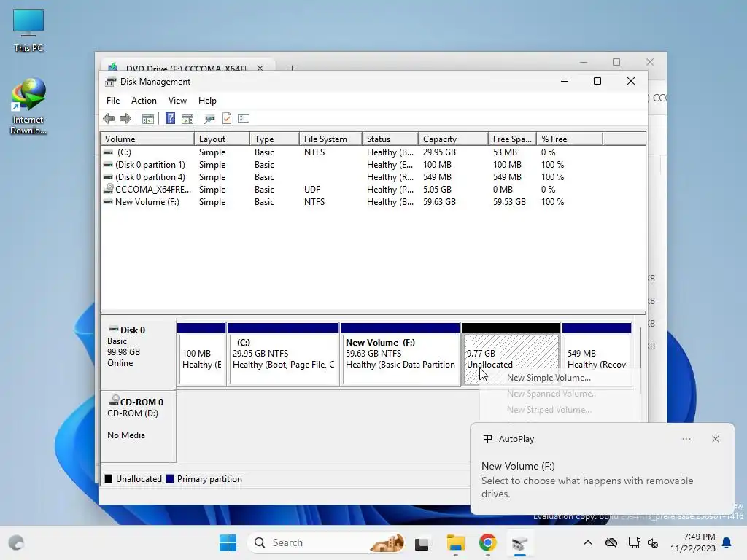Open the File menu

click(113, 101)
